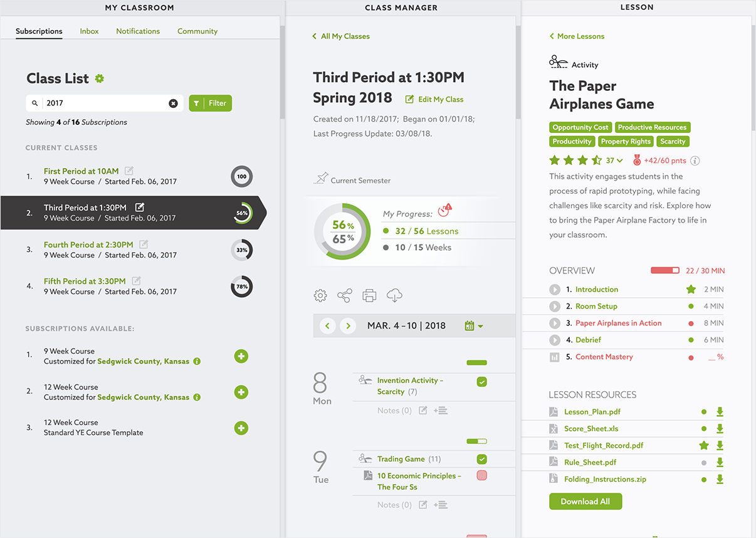Show info for 12 Week Sedgwick County
Image resolution: width=756 pixels, height=538 pixels.
tap(197, 397)
